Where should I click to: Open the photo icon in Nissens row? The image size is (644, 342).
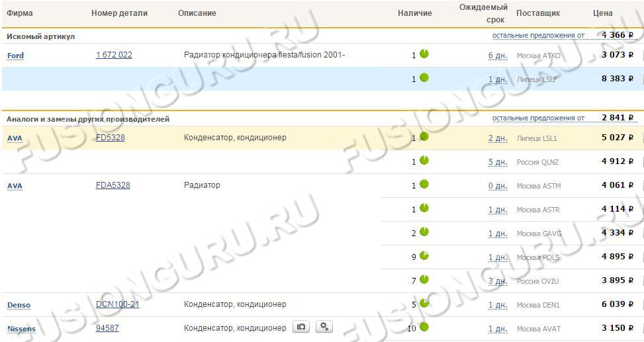point(301,327)
